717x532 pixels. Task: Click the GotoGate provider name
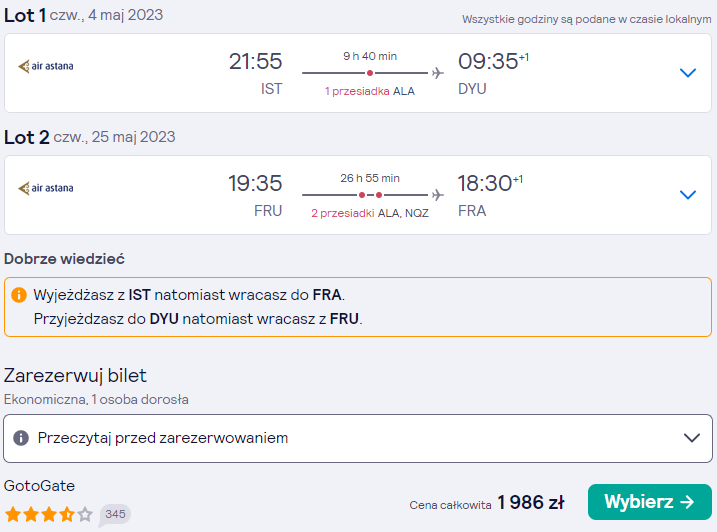tap(39, 485)
